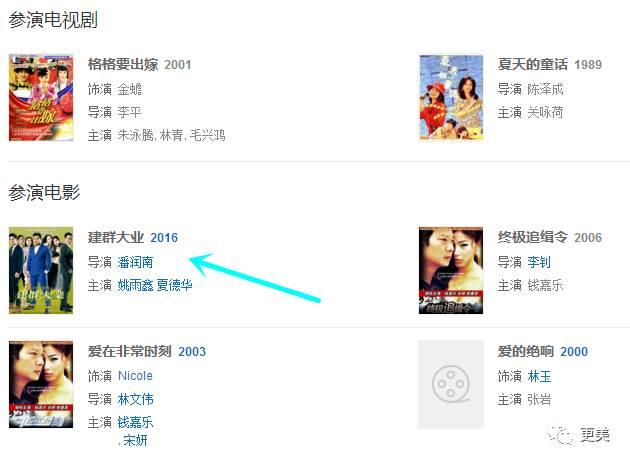Click the 更美 watermark logo icon
Image resolution: width=630 pixels, height=463 pixels.
(x=559, y=435)
